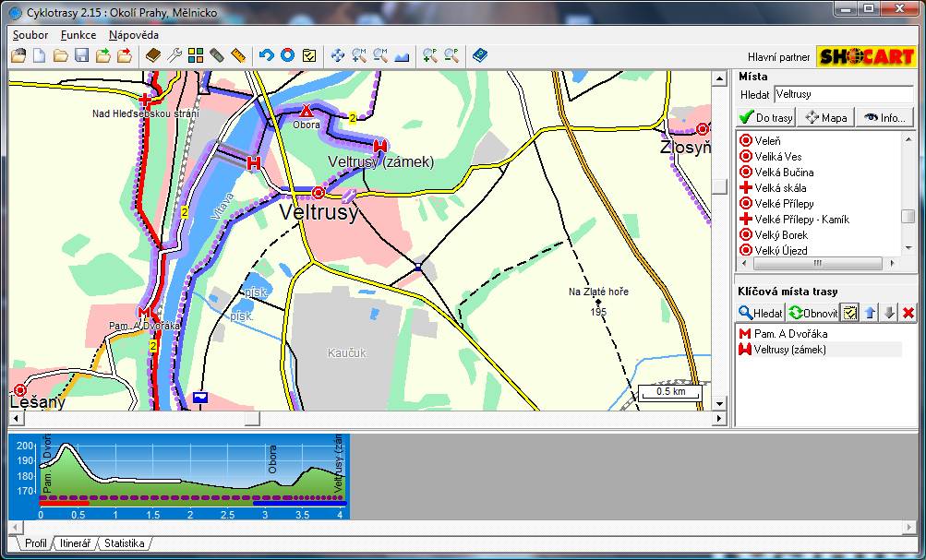Switch to the Statistika tab
Image resolution: width=926 pixels, height=560 pixels.
(x=124, y=543)
